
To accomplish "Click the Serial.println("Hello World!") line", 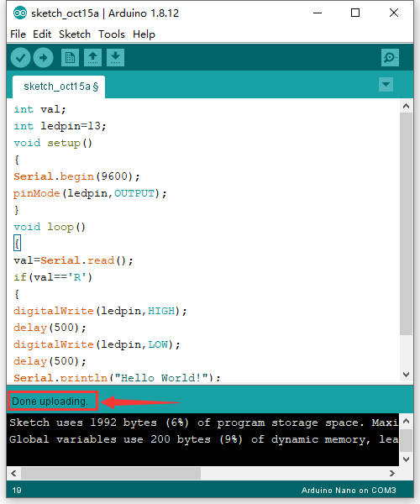I will click(117, 377).
